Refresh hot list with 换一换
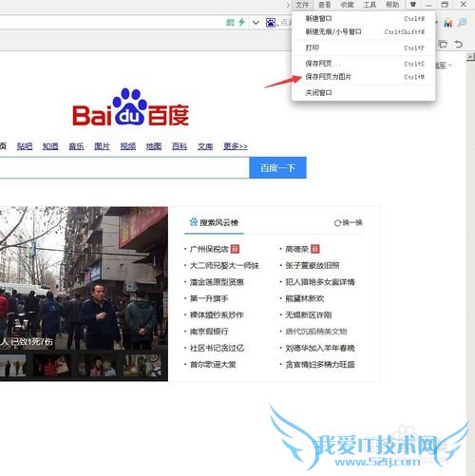The image size is (475, 476). (x=349, y=222)
